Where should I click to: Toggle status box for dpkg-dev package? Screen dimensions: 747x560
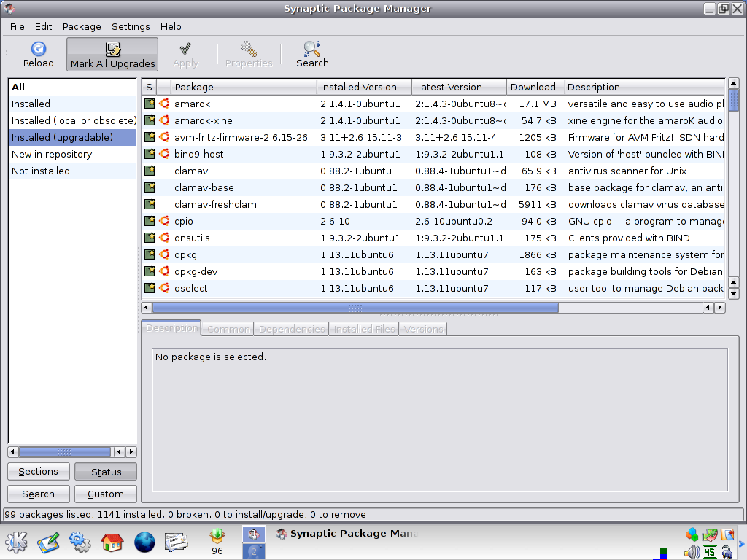(150, 271)
